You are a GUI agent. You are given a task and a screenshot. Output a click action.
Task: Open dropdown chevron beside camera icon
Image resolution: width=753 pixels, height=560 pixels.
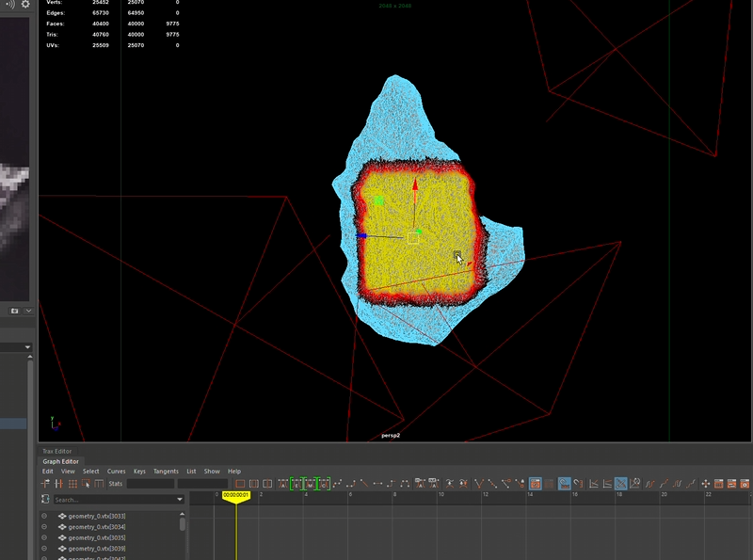28,311
